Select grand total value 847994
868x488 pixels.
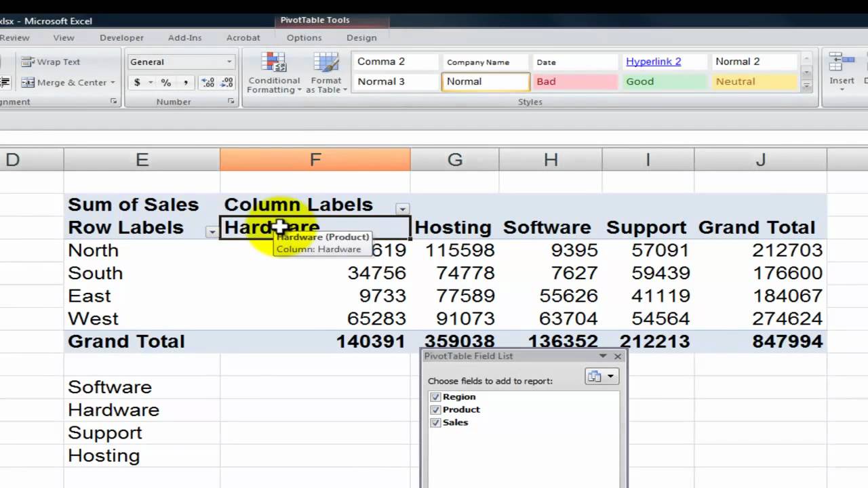point(760,342)
